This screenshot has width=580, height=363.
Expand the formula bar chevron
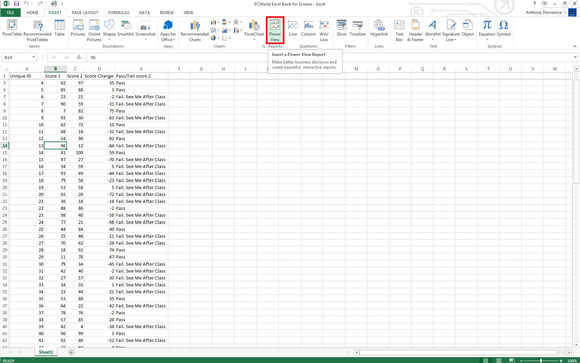575,57
